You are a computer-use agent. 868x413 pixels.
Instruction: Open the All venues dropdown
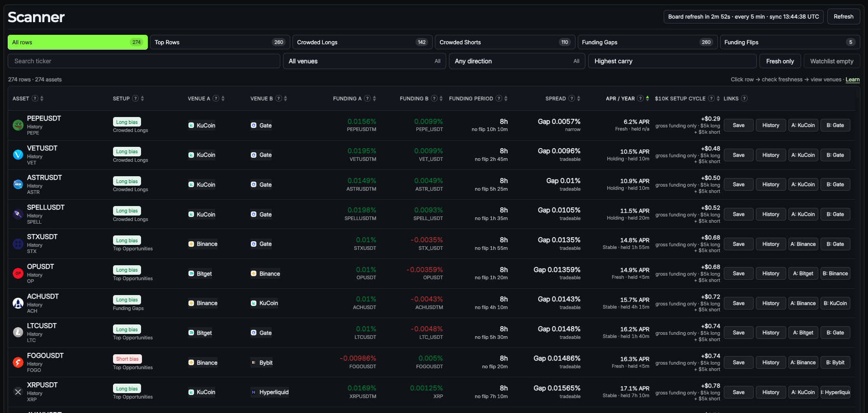coord(364,61)
